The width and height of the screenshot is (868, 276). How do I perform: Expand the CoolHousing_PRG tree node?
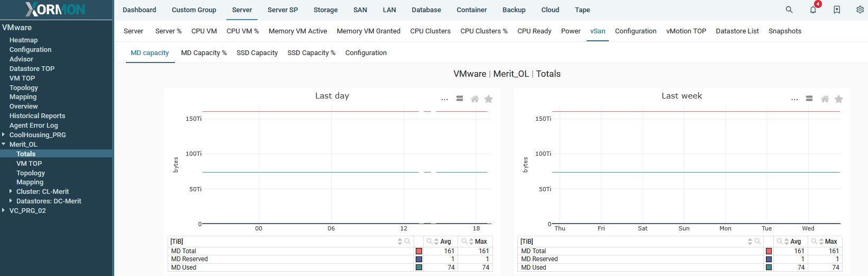point(4,135)
